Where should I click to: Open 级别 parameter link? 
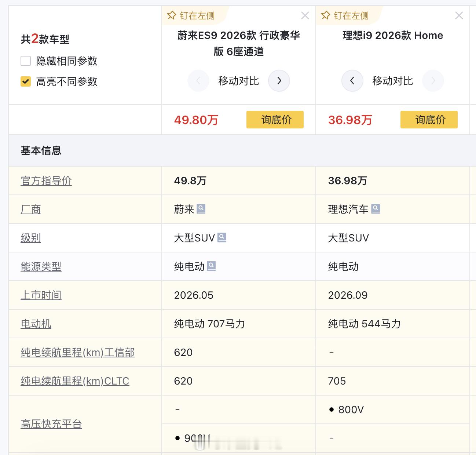coord(31,238)
